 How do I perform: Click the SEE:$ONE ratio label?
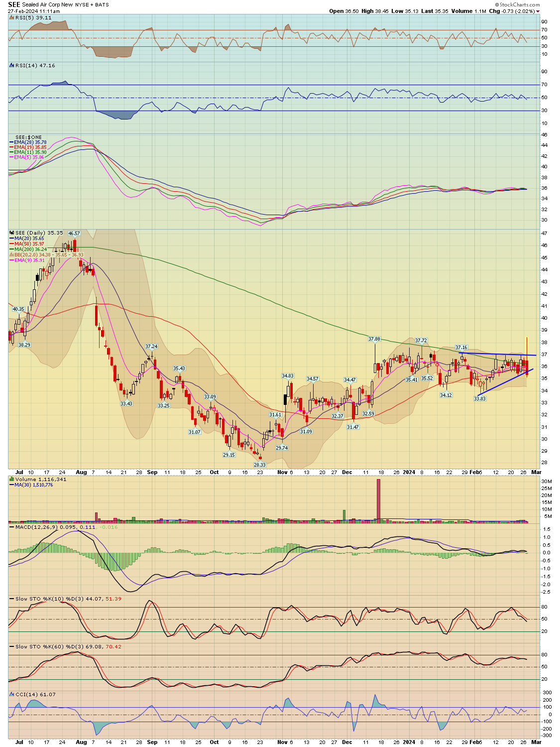(x=29, y=137)
